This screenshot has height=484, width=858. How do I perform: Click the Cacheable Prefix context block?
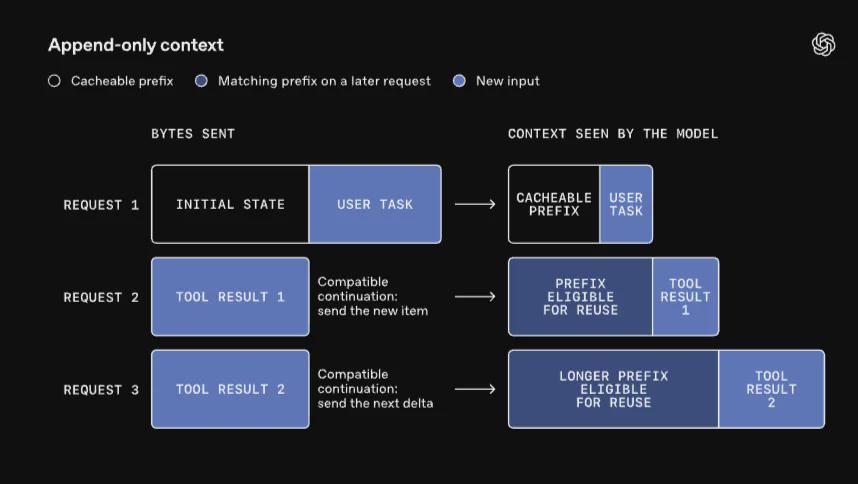[554, 204]
